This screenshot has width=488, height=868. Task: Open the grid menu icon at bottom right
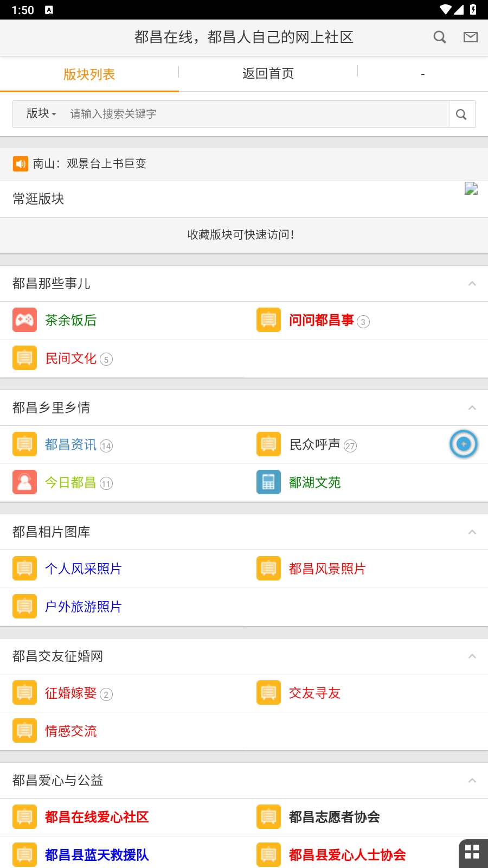click(x=472, y=852)
